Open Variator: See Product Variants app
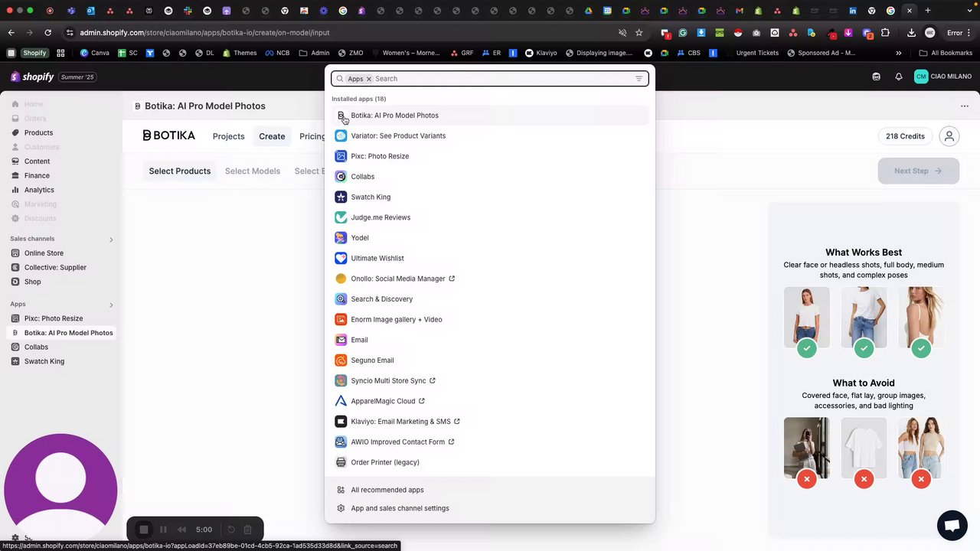980x551 pixels. pos(490,136)
